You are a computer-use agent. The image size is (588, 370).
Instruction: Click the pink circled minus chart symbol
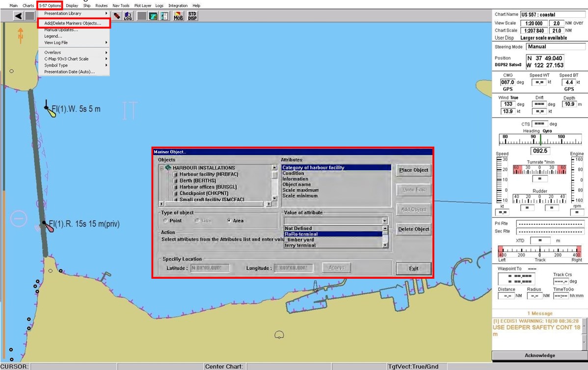click(18, 218)
